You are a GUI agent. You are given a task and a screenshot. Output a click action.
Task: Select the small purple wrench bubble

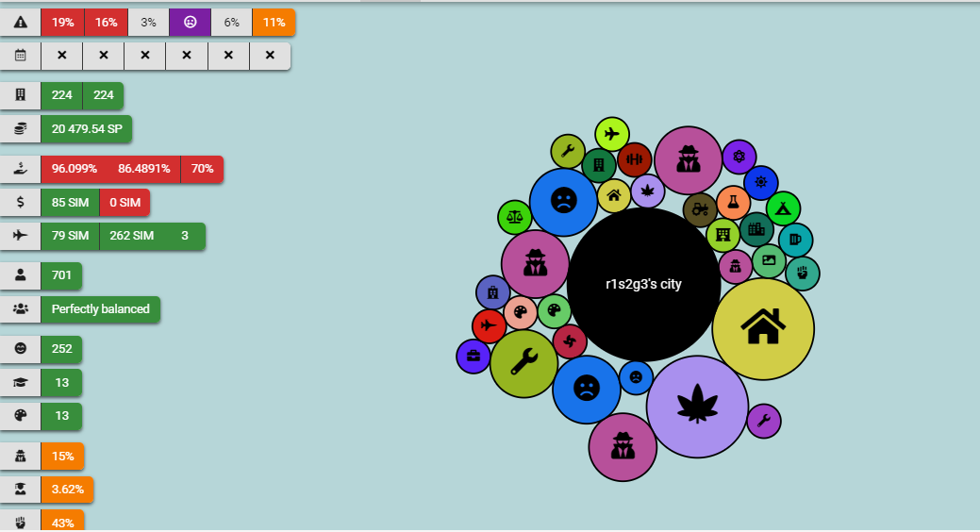(x=764, y=422)
